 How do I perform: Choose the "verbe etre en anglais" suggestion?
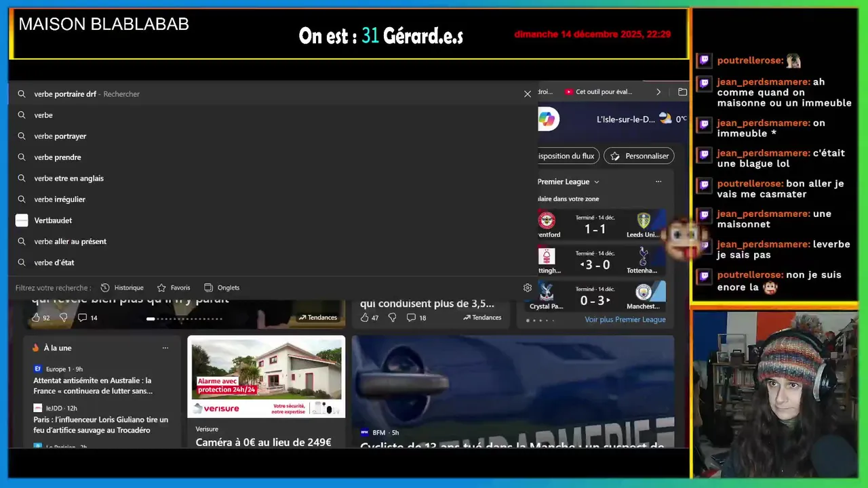pyautogui.click(x=273, y=178)
